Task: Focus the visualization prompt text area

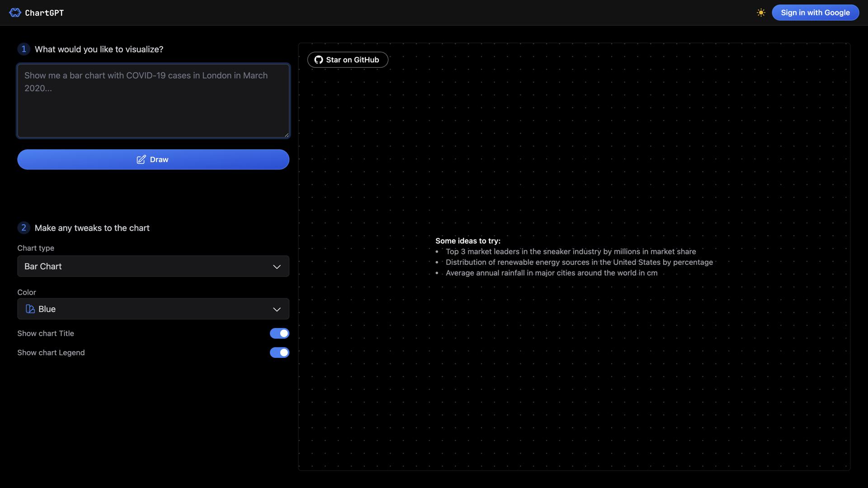Action: [153, 100]
